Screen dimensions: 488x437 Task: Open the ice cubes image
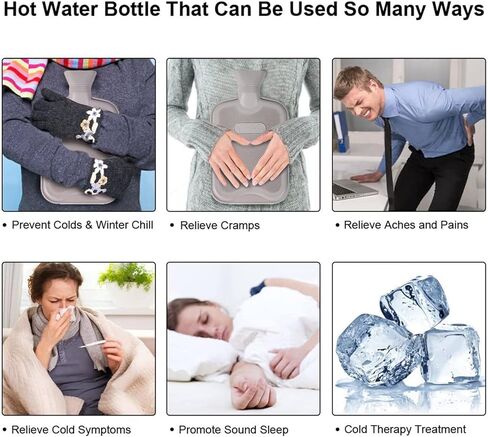pos(409,339)
